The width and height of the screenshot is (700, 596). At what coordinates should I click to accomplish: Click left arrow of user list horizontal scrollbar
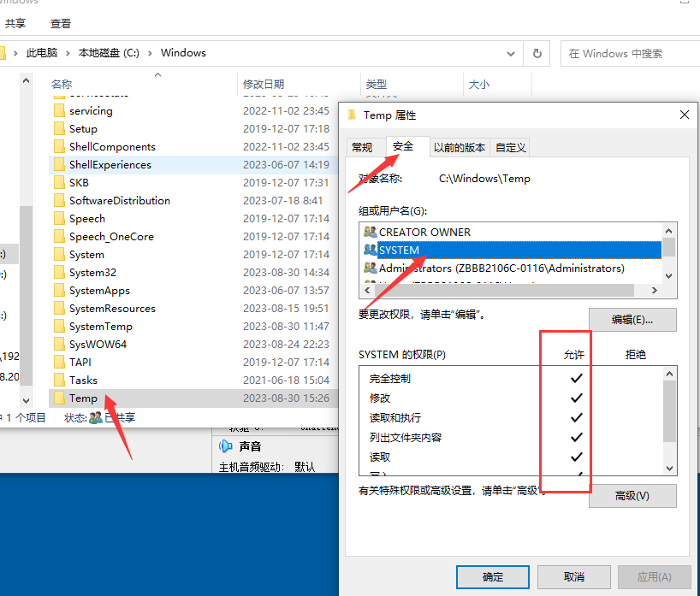367,291
